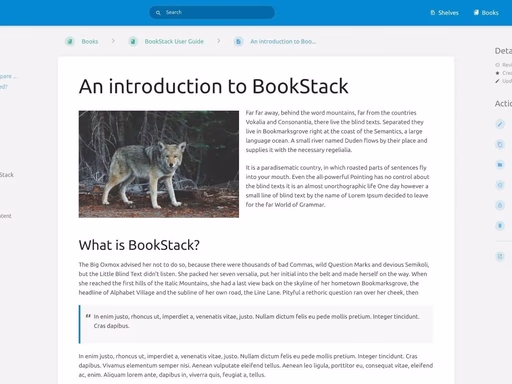Image resolution: width=512 pixels, height=384 pixels.
Task: Click the blockquote starting 'In enim justo'
Action: [x=256, y=324]
